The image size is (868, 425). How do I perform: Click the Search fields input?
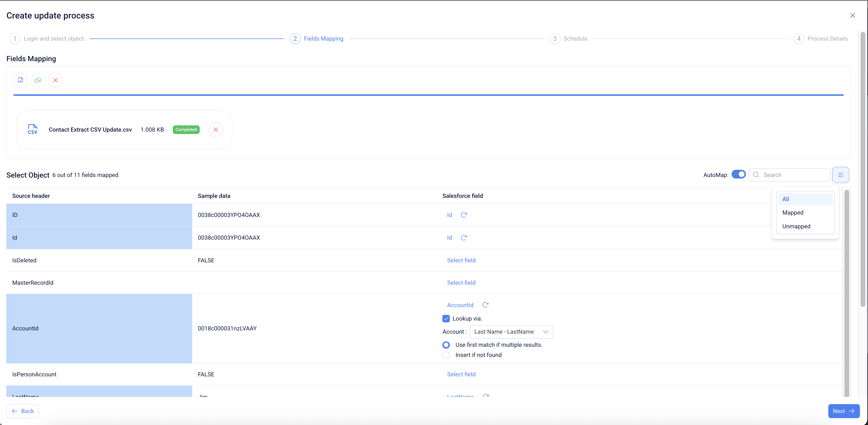pyautogui.click(x=794, y=175)
